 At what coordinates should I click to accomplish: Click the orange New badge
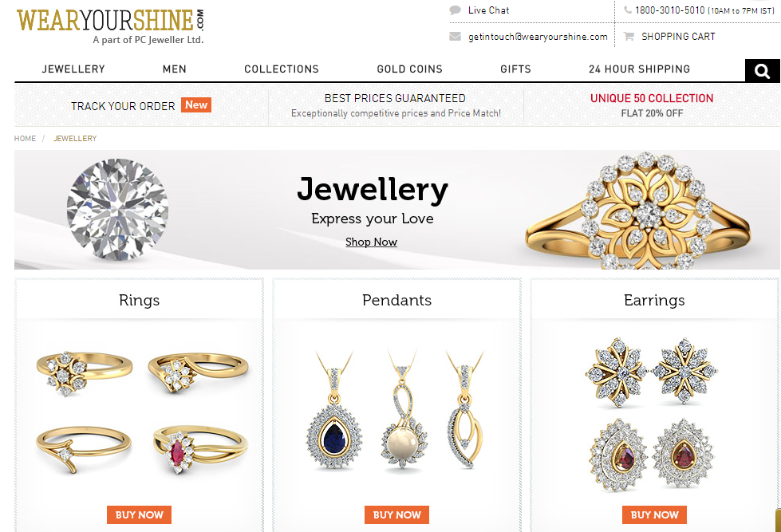pyautogui.click(x=196, y=105)
